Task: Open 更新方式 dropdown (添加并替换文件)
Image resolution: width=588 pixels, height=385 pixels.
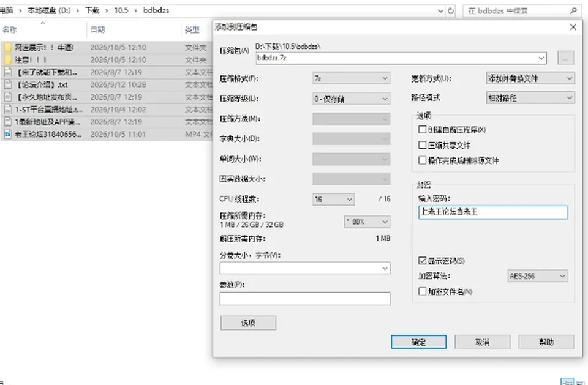Action: coord(530,78)
